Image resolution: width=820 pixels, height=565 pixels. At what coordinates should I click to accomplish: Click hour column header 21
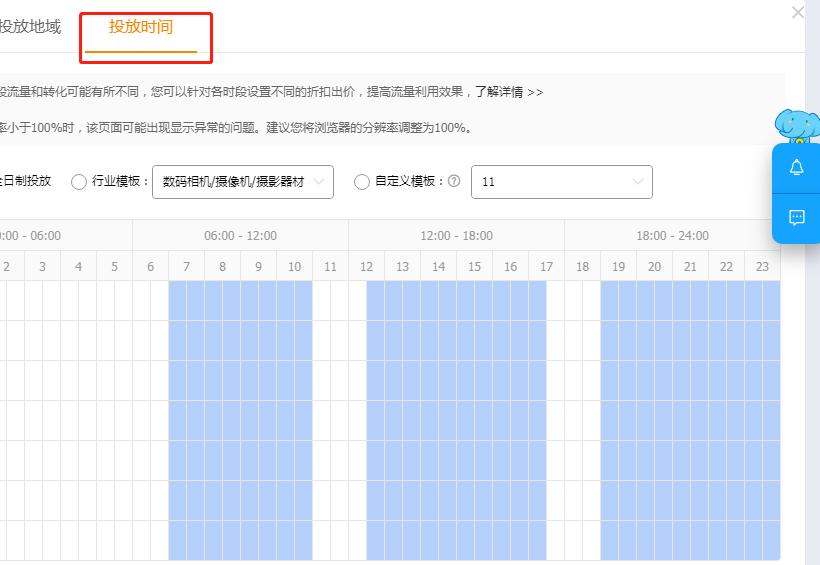click(x=690, y=266)
